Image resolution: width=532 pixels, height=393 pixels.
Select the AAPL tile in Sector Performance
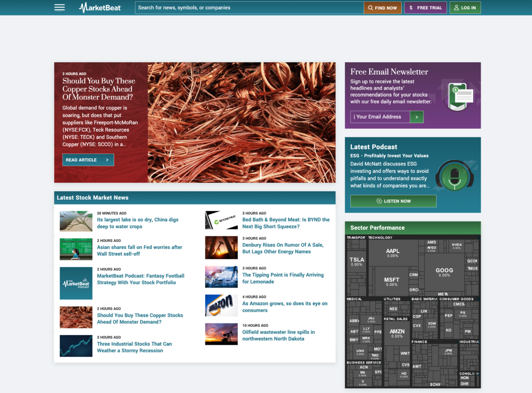(x=393, y=253)
